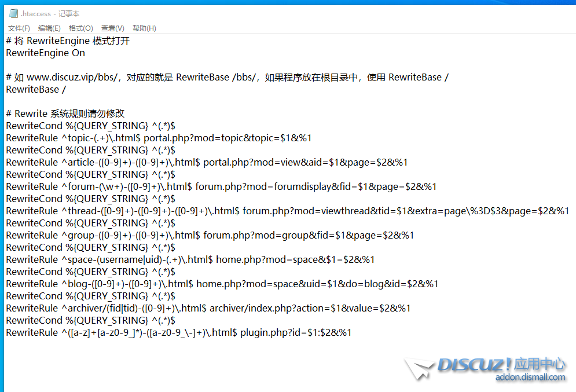Open the 查看(V) menu

(x=112, y=28)
